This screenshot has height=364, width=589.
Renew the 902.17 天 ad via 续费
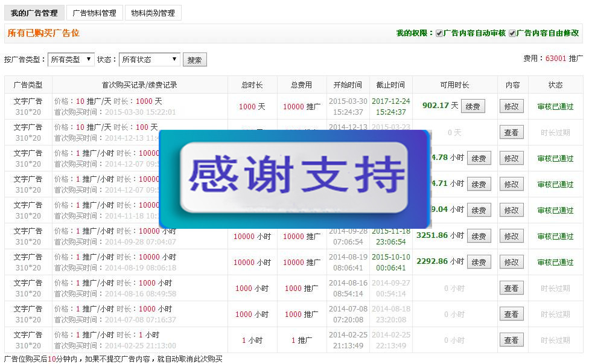pyautogui.click(x=473, y=106)
